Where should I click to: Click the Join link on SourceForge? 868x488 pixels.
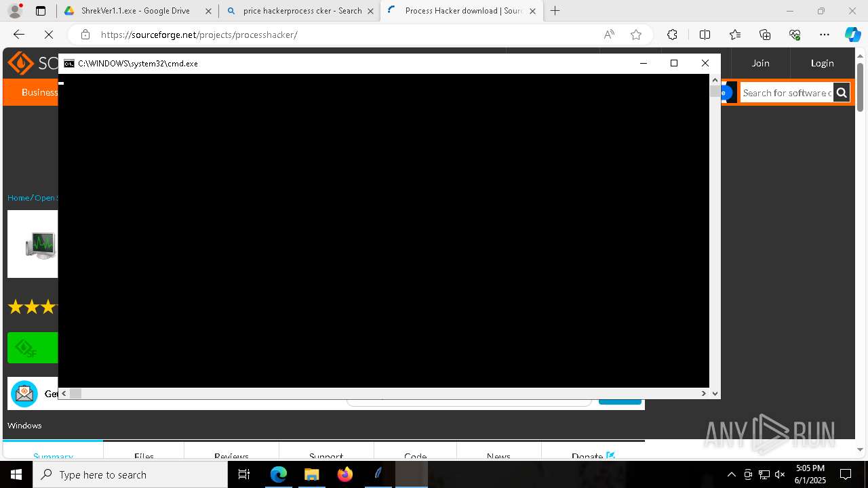click(760, 63)
